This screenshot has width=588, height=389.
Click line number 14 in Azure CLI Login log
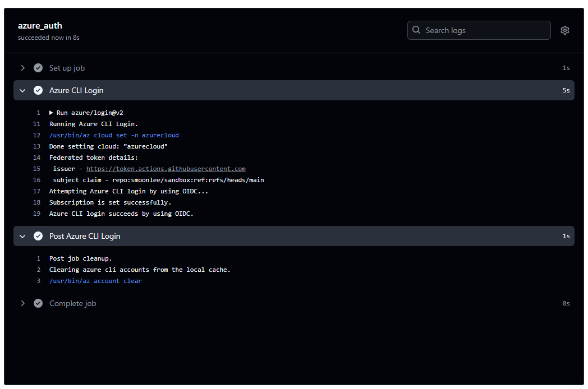tap(37, 158)
